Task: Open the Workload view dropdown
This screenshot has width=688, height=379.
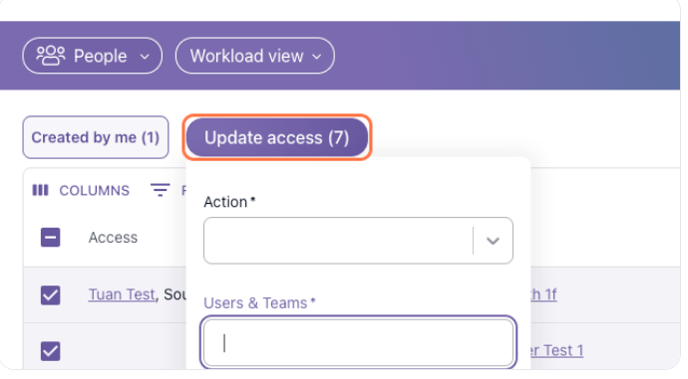Action: pyautogui.click(x=255, y=56)
